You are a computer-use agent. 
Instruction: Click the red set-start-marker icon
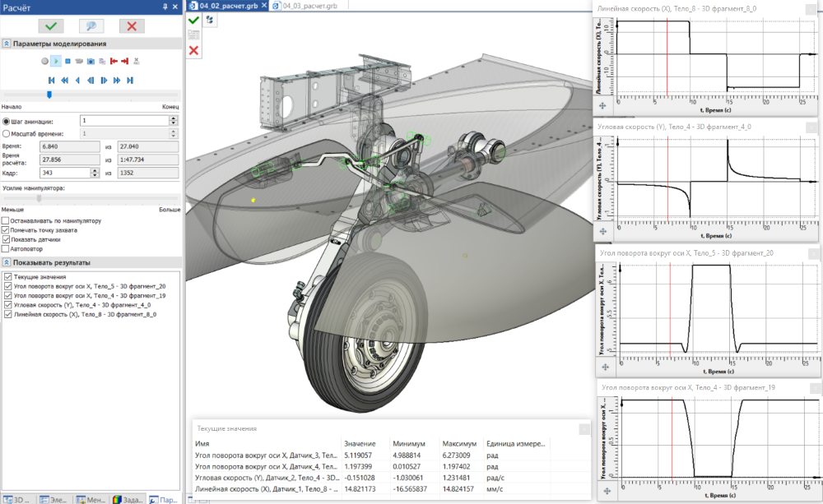(114, 61)
